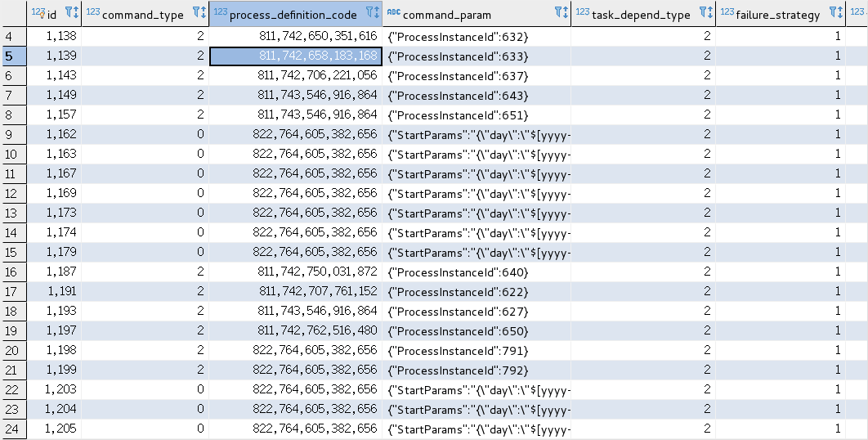The image size is (868, 440).
Task: Click id cell 1,173
Action: (54, 213)
